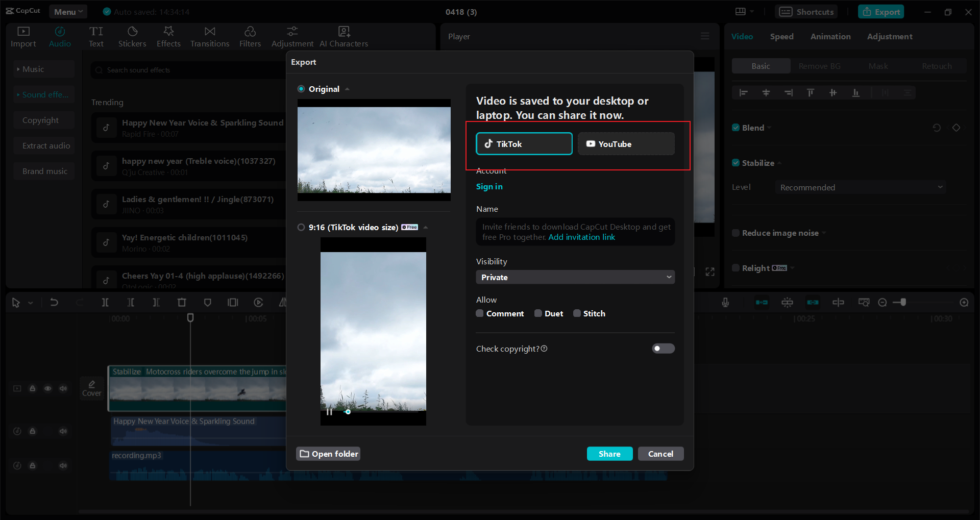Click the align left icon in Basic panel
The image size is (980, 520).
[x=744, y=92]
